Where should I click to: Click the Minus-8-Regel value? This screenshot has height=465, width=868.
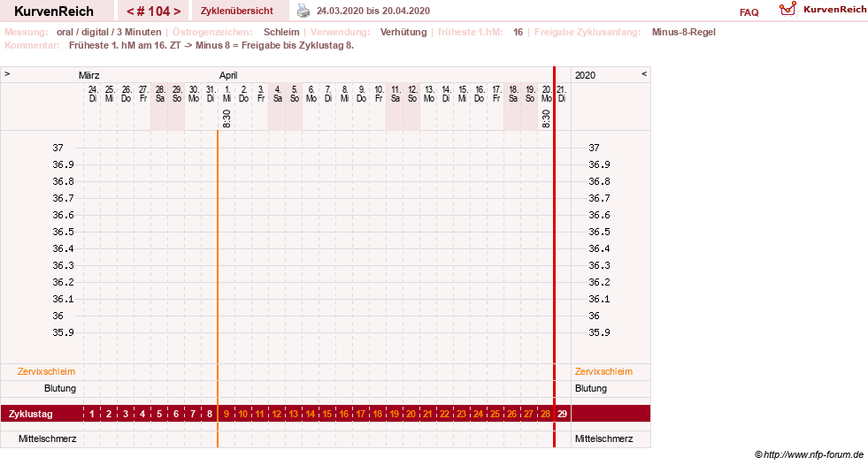pos(684,32)
